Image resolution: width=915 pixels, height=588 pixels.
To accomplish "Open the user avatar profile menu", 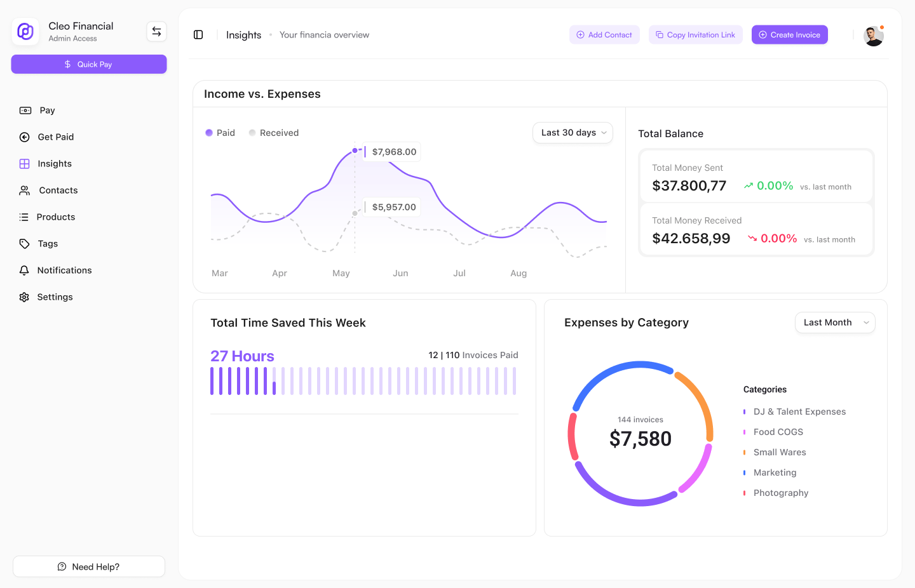I will coord(873,36).
